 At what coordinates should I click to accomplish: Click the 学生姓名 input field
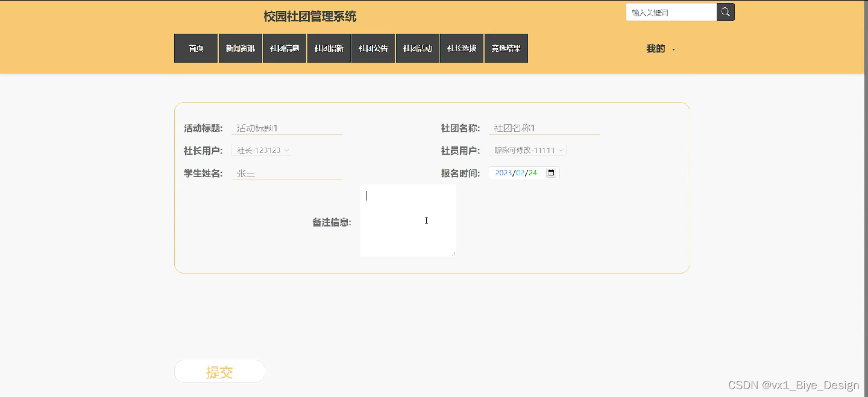click(287, 173)
